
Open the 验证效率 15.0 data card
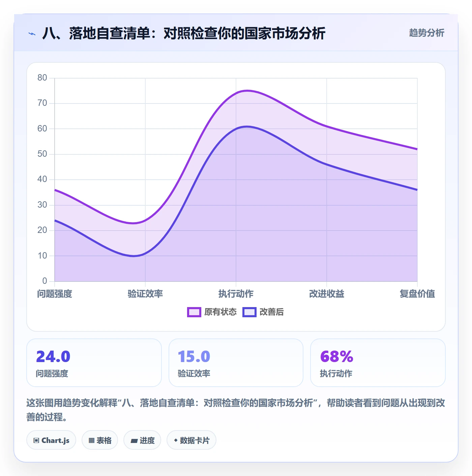[x=236, y=363]
